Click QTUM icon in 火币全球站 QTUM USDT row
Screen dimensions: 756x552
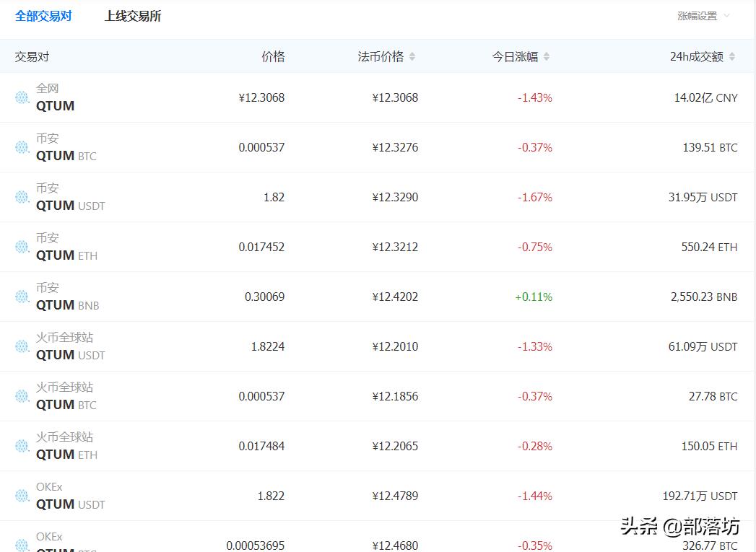(x=22, y=346)
